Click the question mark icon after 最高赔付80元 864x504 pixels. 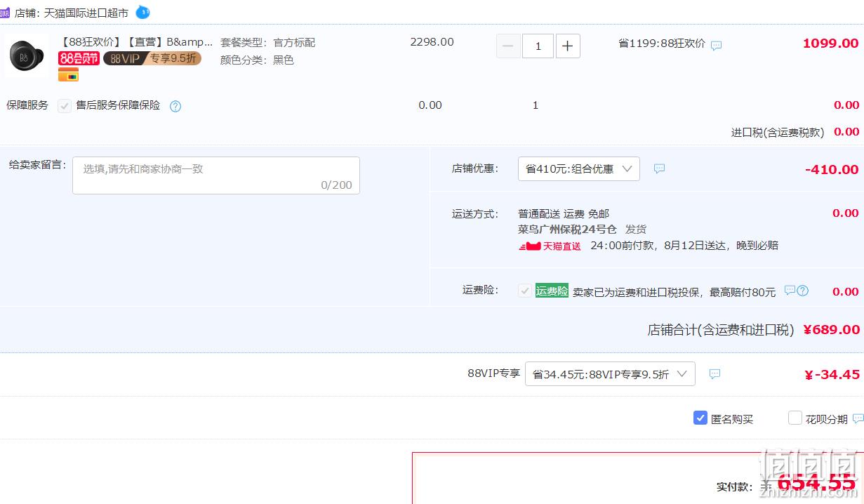(x=803, y=291)
